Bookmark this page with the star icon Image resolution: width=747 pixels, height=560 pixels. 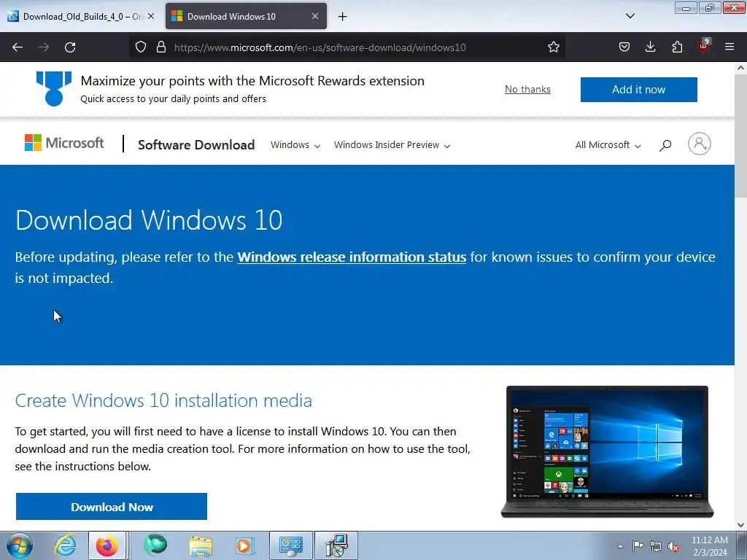pos(553,47)
